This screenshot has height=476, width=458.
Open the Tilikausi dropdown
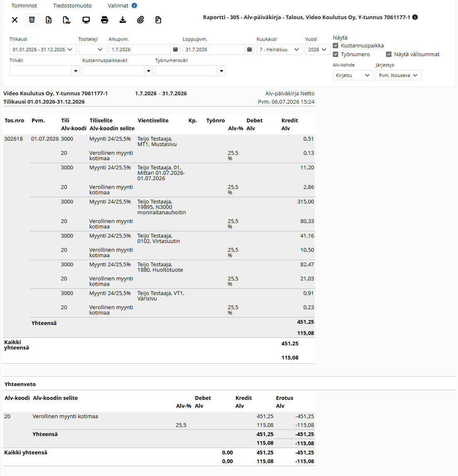click(x=43, y=50)
